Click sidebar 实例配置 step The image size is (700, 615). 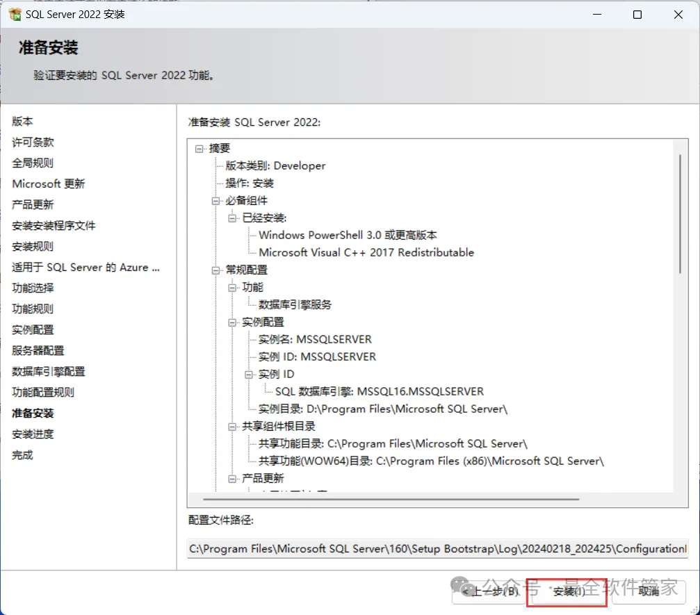[33, 330]
